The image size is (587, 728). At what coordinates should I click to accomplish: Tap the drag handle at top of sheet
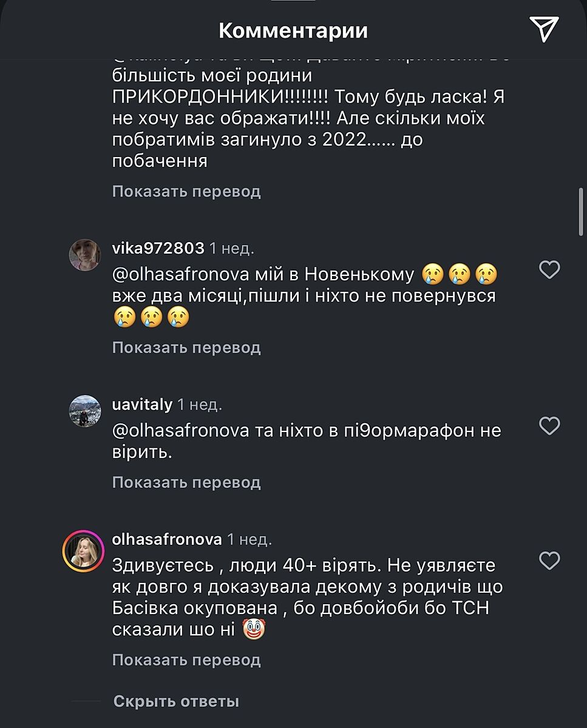[x=293, y=2]
